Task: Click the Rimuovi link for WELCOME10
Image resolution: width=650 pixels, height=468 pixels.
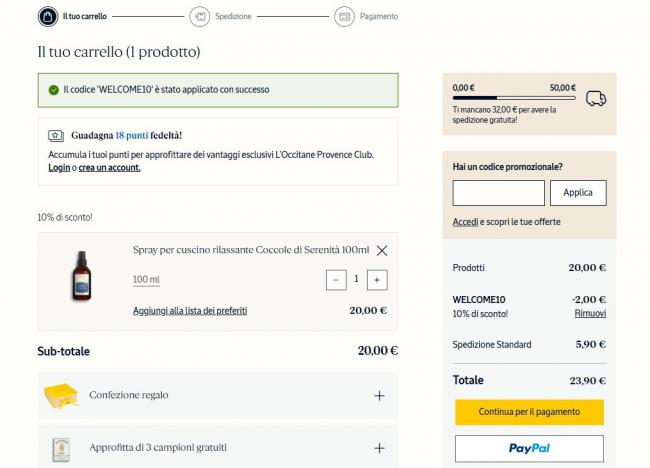Action: point(590,313)
